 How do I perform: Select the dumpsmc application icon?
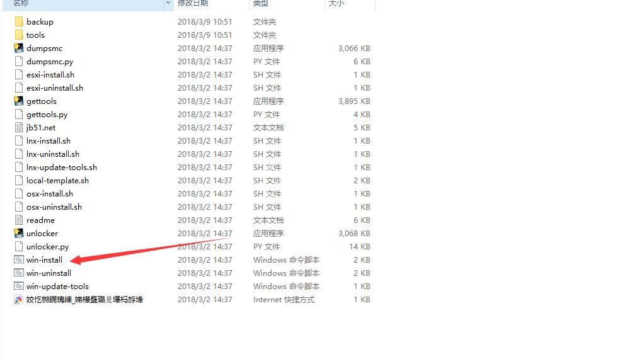pos(18,48)
